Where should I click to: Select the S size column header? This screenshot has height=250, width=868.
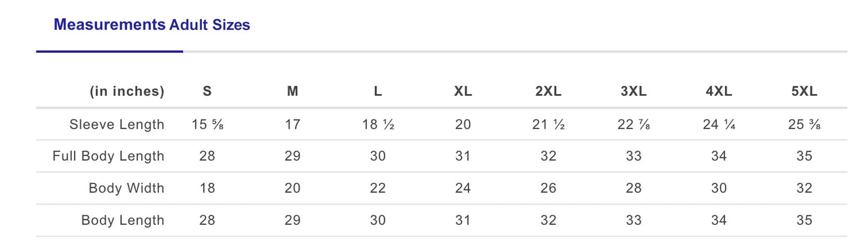coord(207,92)
